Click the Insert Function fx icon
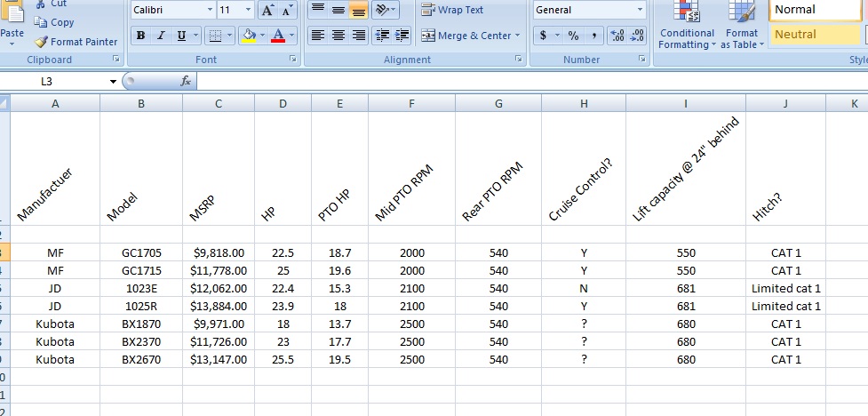The width and height of the screenshot is (868, 416). coord(186,82)
